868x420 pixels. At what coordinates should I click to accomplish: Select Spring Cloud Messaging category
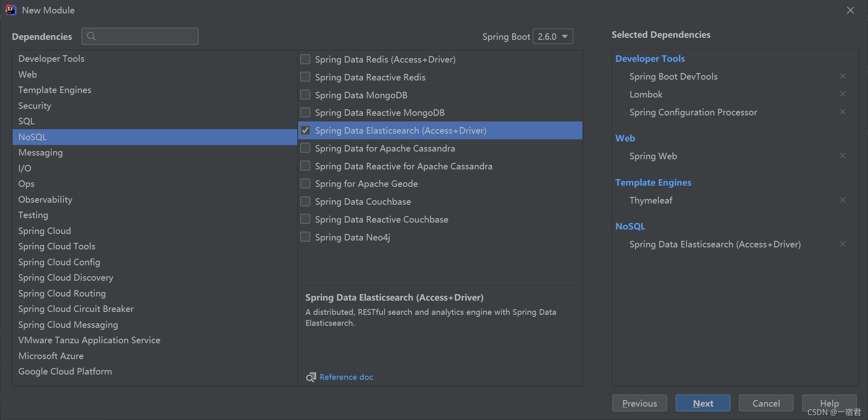click(x=155, y=325)
